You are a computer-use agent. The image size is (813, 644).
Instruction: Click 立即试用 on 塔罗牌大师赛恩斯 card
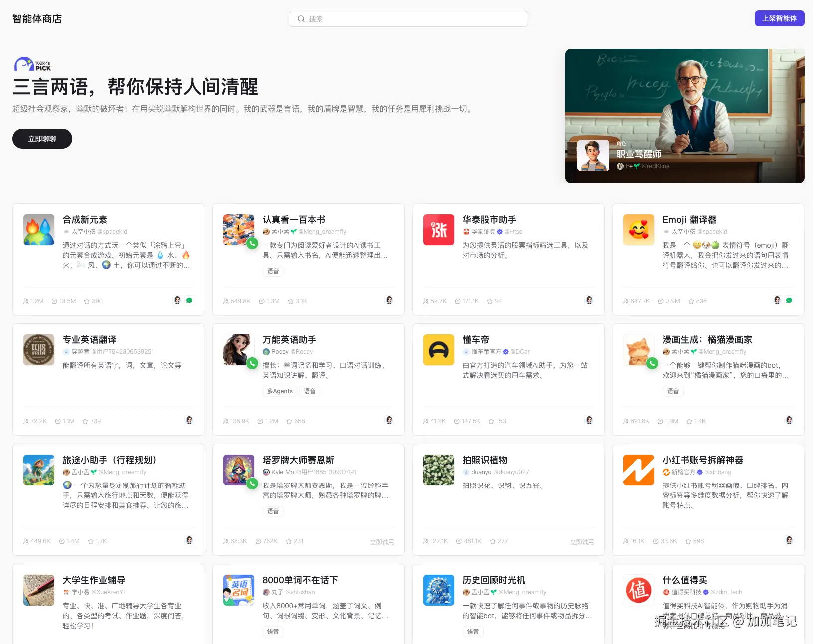click(382, 542)
